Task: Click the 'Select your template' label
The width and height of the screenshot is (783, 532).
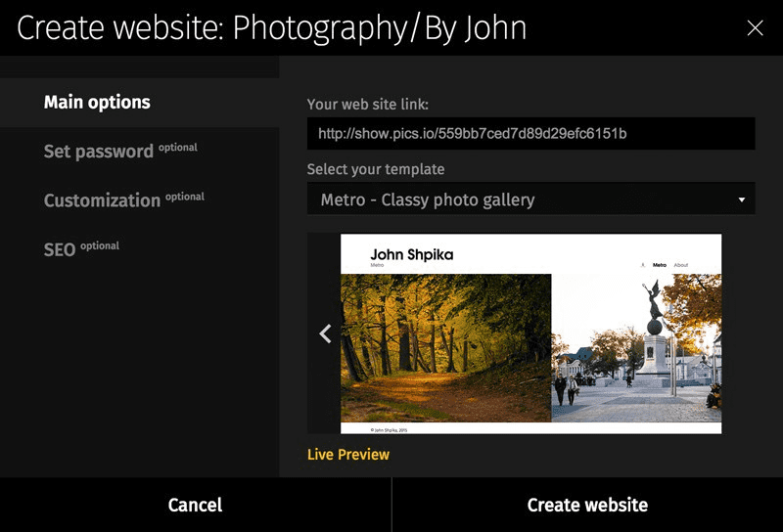Action: (376, 169)
